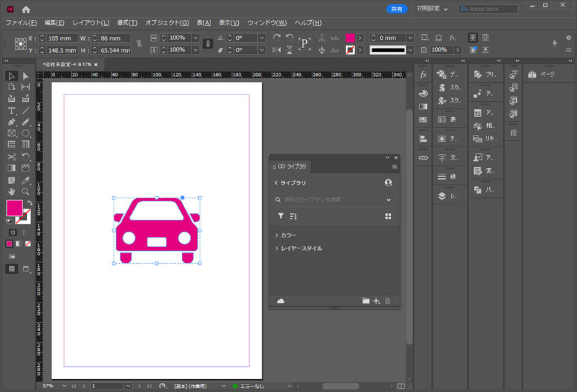Screen dimensions: 577x392
Task: Select the Scissors tool
Action: (12, 156)
